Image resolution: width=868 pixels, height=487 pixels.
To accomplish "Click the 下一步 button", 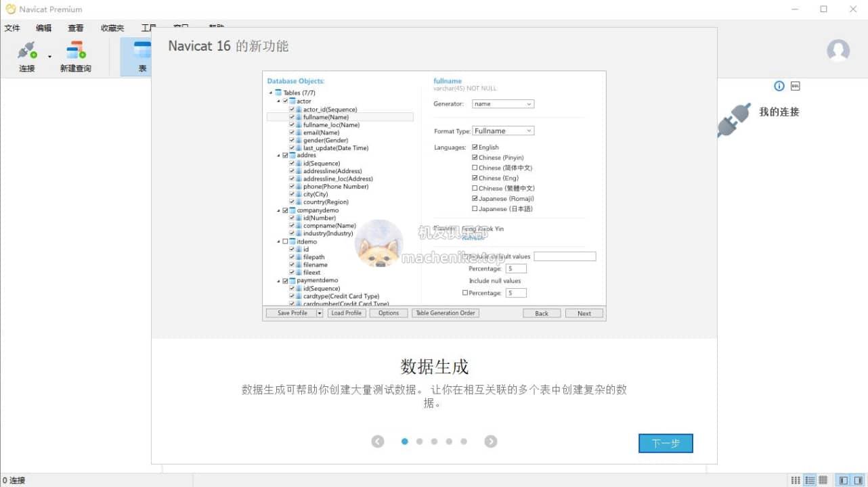I will (x=666, y=444).
